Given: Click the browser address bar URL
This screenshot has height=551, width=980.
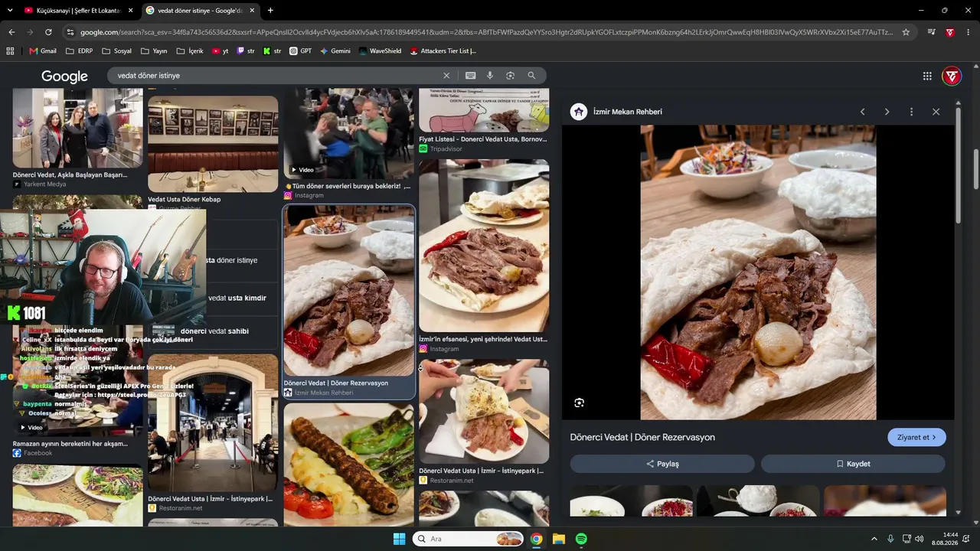Looking at the screenshot, I should [486, 32].
